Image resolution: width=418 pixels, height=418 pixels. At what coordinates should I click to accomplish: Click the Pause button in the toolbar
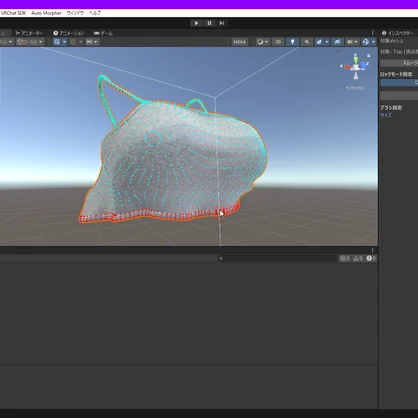[x=209, y=23]
